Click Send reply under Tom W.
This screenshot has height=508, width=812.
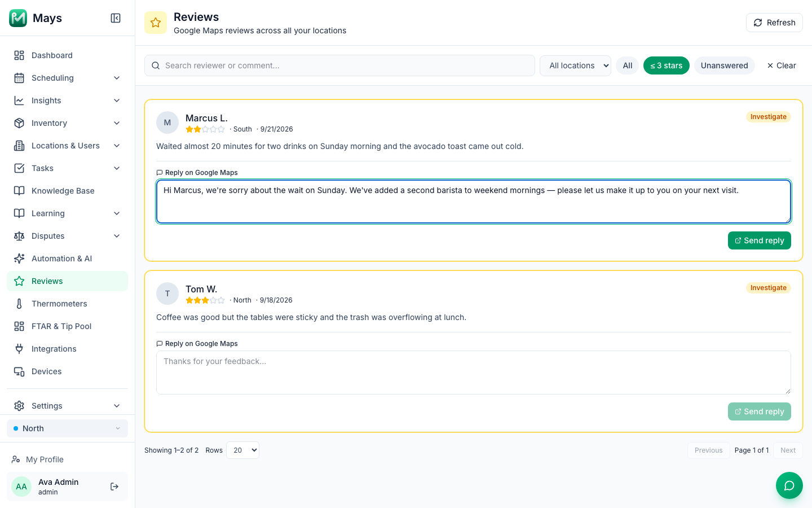point(760,411)
